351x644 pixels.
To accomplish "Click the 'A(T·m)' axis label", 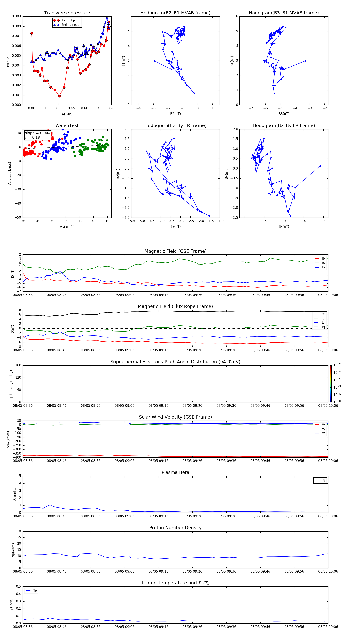I will click(x=67, y=114).
